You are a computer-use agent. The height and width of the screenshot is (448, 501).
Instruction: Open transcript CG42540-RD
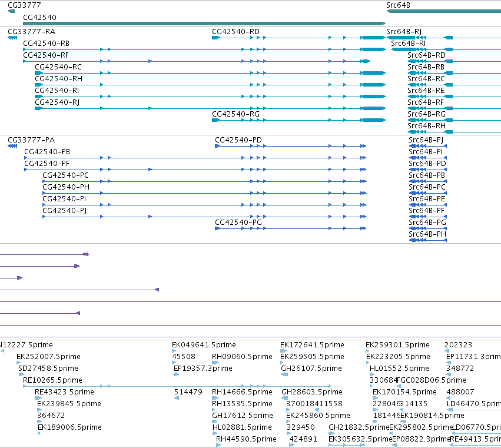tap(236, 32)
